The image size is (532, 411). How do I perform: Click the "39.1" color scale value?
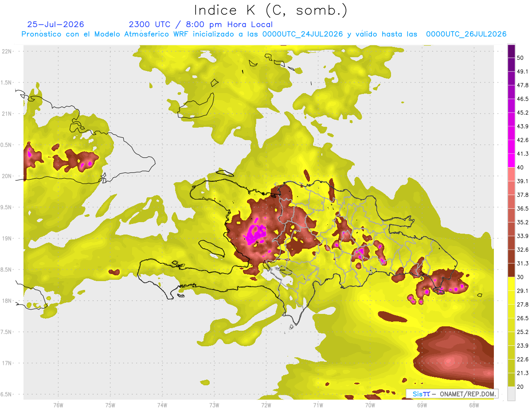tap(523, 181)
